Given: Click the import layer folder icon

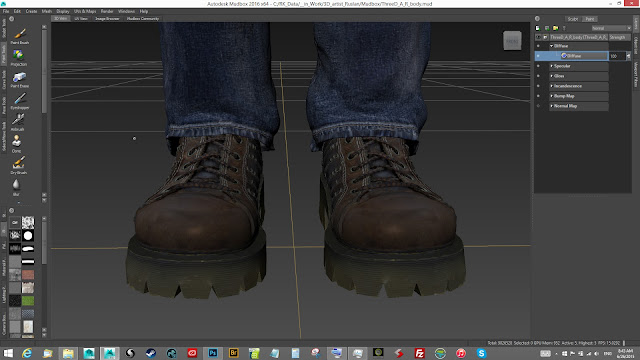Looking at the screenshot, I should click(556, 28).
